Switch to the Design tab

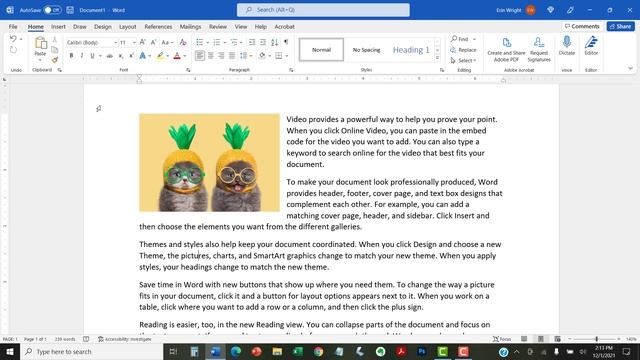point(103,27)
